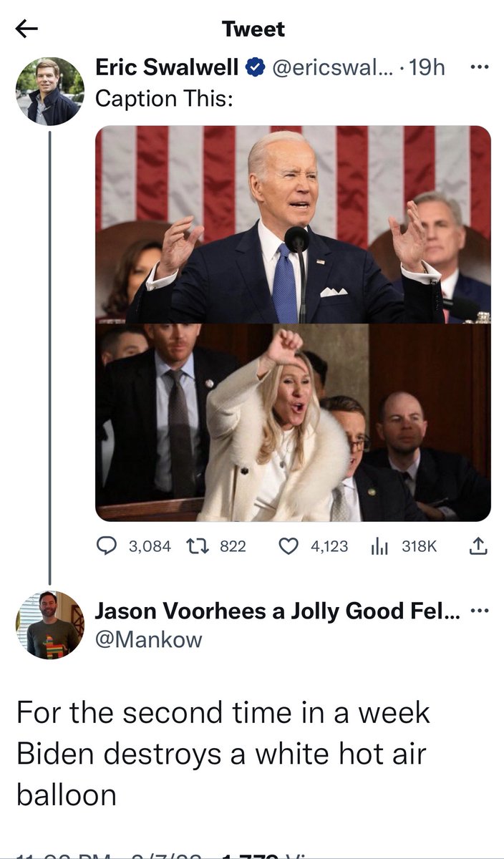Open the bottom photo of woman in white coat
The image size is (504, 859).
[294, 422]
